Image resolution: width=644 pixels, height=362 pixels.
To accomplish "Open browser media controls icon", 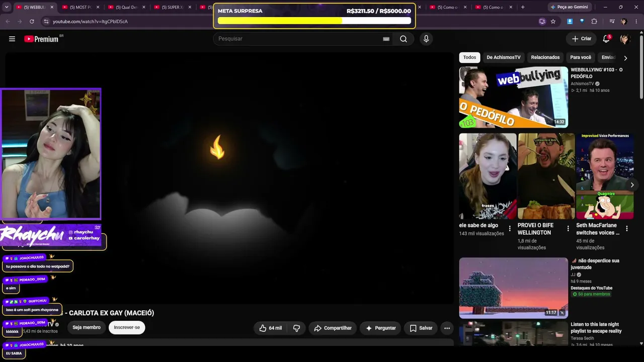I will pos(612,22).
